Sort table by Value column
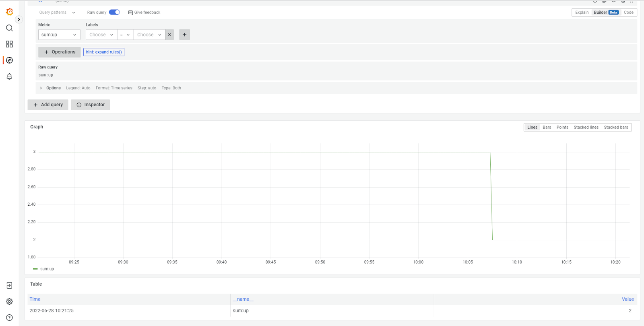This screenshot has height=326, width=644. coord(627,299)
